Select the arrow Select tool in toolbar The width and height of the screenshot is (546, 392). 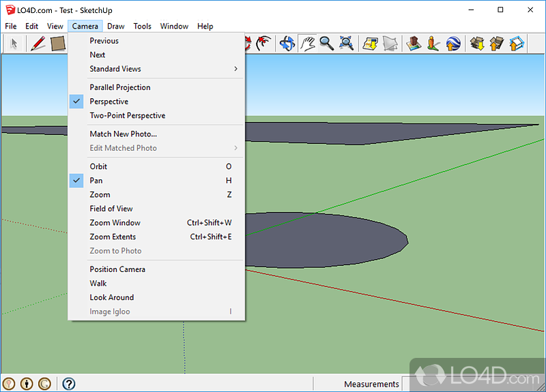pos(14,44)
